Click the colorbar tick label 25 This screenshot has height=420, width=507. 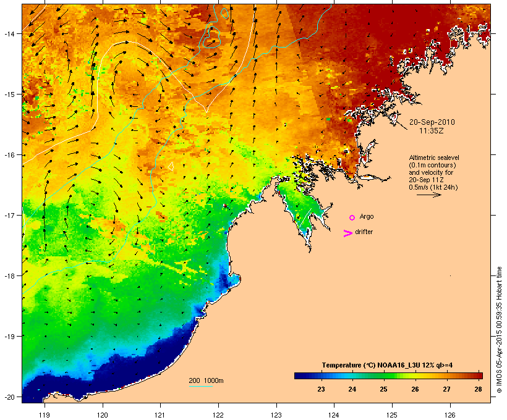click(x=384, y=389)
